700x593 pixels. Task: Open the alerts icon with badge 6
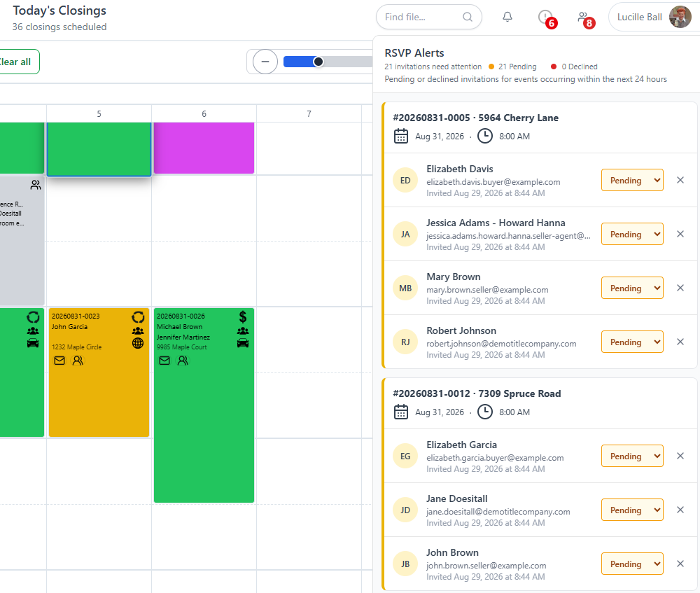546,18
